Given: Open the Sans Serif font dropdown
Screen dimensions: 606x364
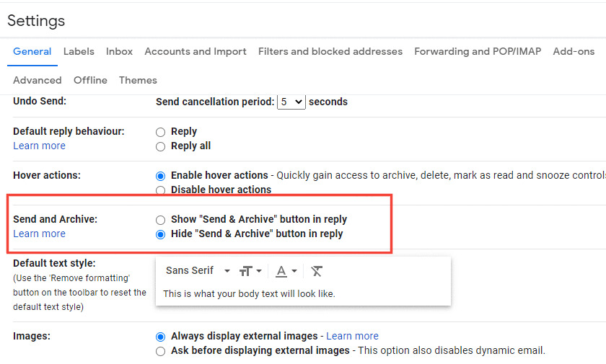Looking at the screenshot, I should 198,270.
